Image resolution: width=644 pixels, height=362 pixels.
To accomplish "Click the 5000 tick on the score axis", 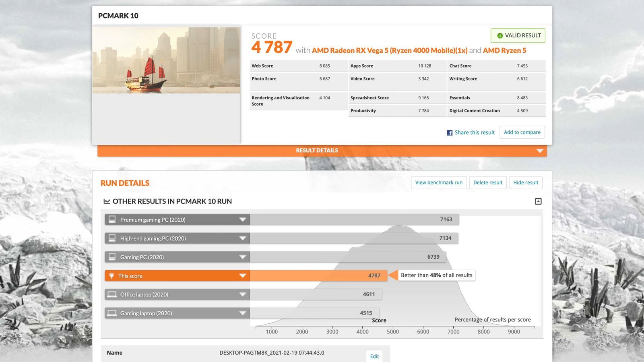I will pos(393,331).
